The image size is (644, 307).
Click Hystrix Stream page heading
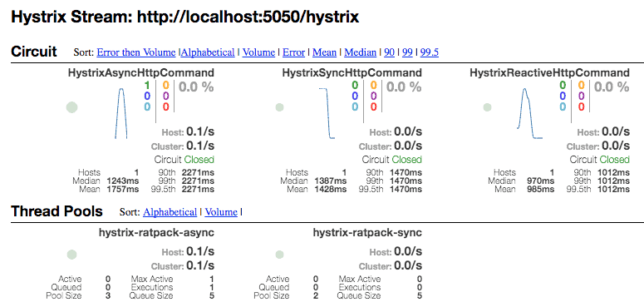click(185, 17)
